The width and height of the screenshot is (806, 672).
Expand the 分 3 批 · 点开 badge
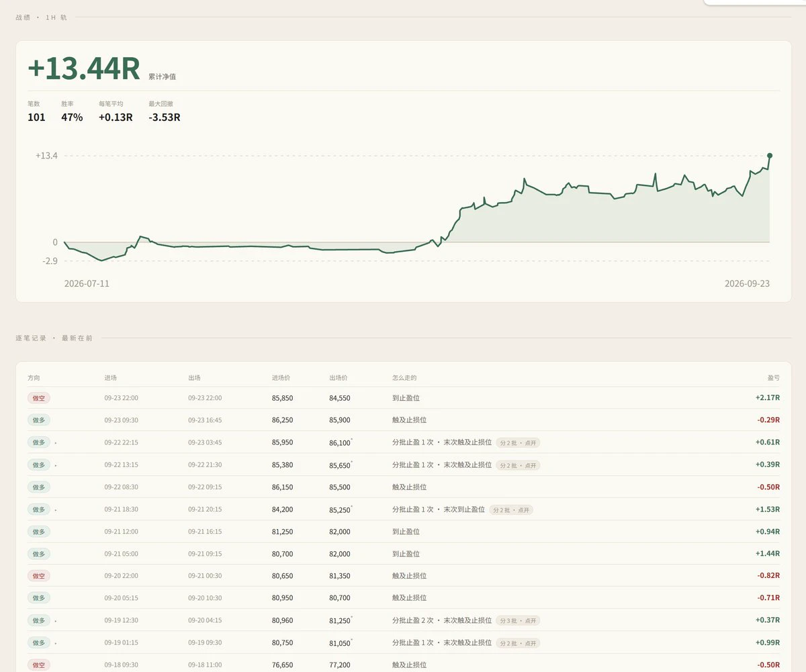(x=518, y=620)
